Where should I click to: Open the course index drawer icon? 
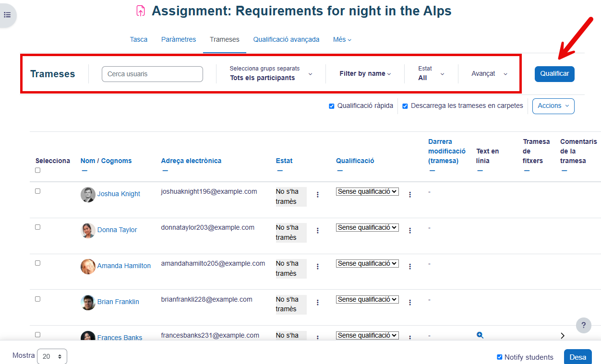(7, 15)
